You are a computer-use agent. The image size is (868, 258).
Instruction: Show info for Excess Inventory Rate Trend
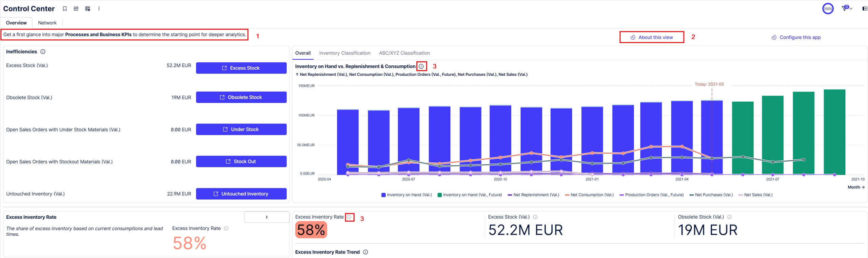point(366,252)
